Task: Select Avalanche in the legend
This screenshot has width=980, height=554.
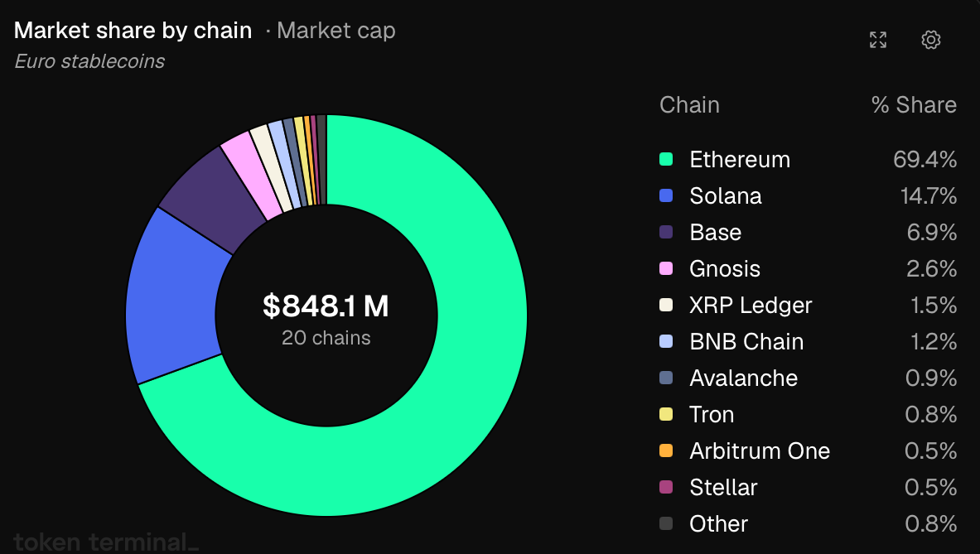Action: click(809, 378)
